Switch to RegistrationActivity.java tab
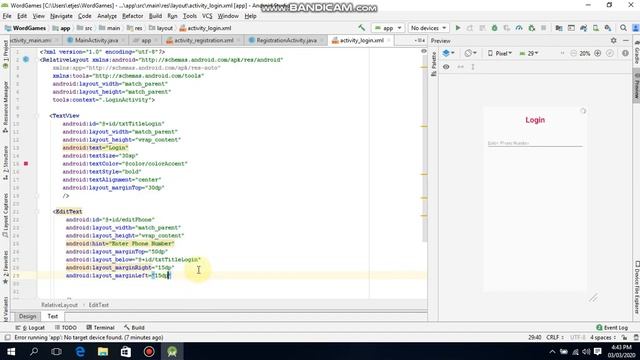 (x=287, y=40)
